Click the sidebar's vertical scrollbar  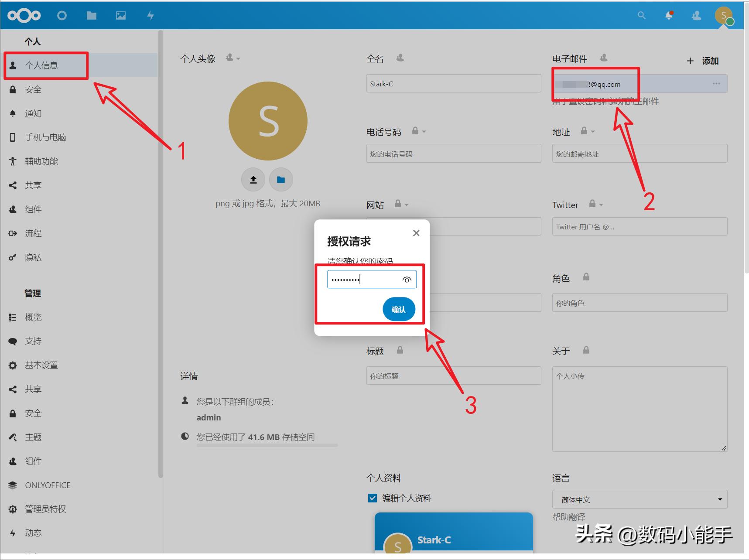pyautogui.click(x=161, y=254)
